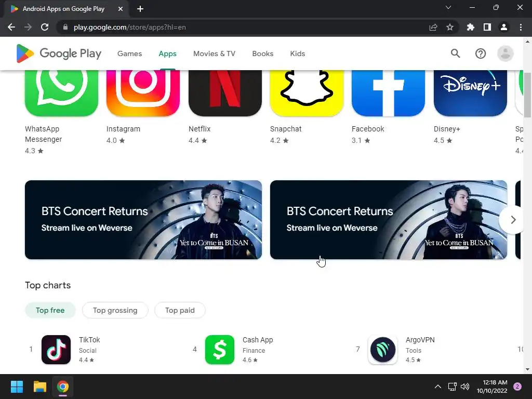
Task: Switch to the Kids section
Action: [298, 54]
